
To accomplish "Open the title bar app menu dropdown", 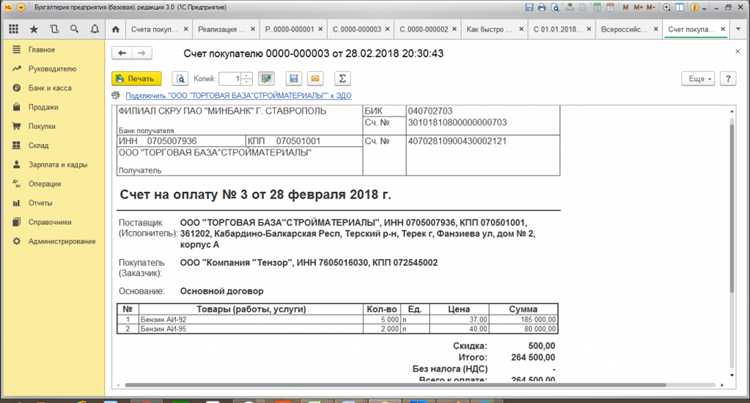I will click(x=21, y=8).
